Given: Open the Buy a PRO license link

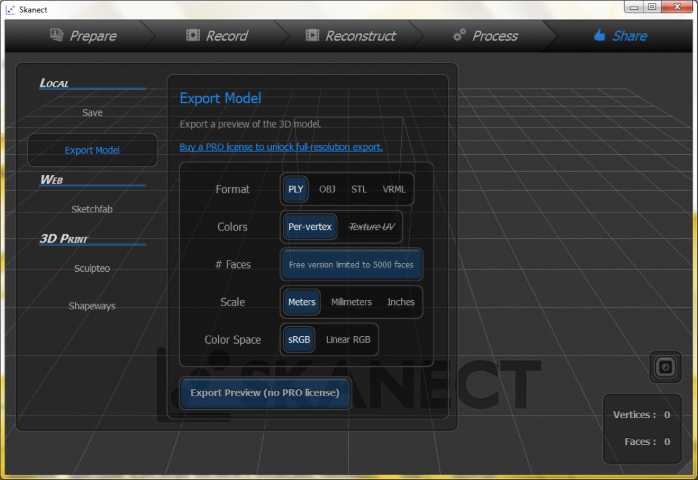Looking at the screenshot, I should pos(281,147).
